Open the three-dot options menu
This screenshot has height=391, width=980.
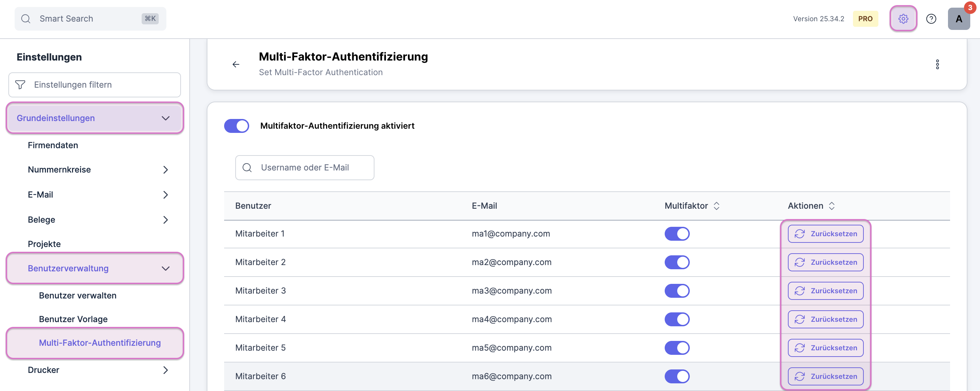(937, 64)
